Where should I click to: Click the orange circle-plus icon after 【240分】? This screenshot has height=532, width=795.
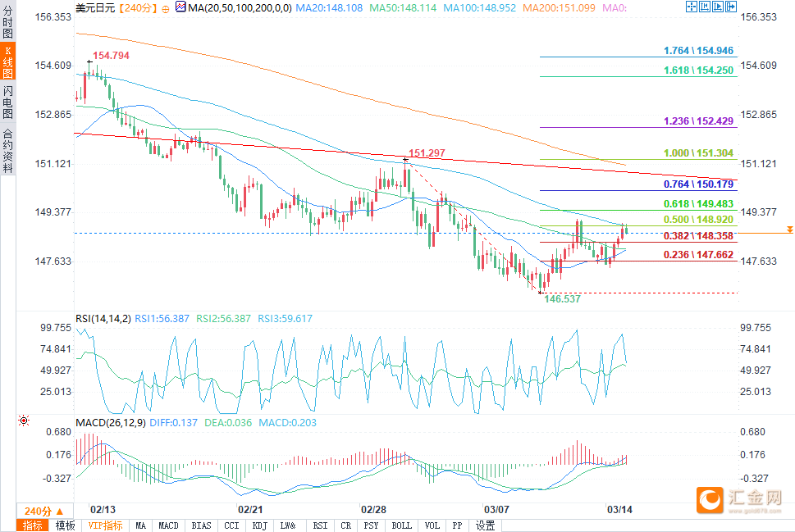pyautogui.click(x=166, y=9)
